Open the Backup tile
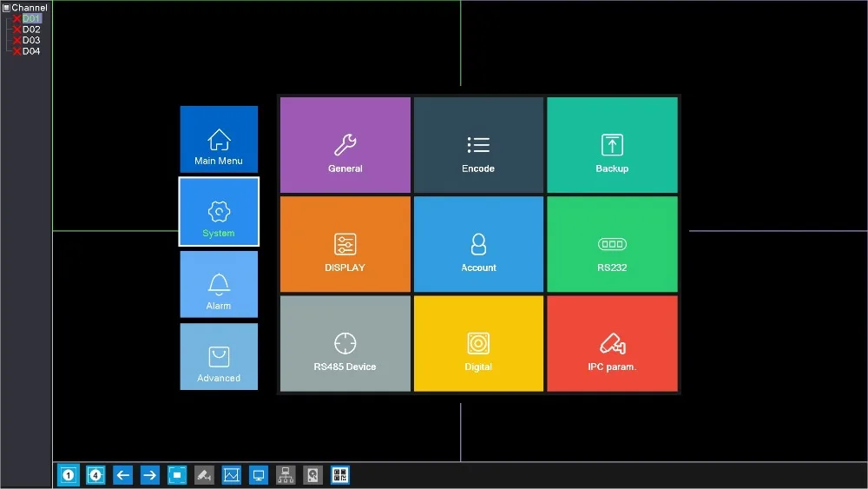Viewport: 868px width, 489px height. tap(612, 145)
